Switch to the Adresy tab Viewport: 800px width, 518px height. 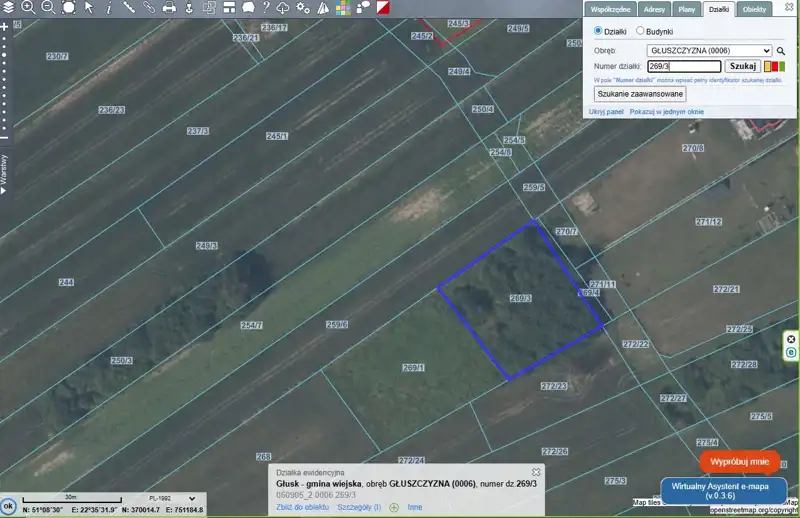654,9
